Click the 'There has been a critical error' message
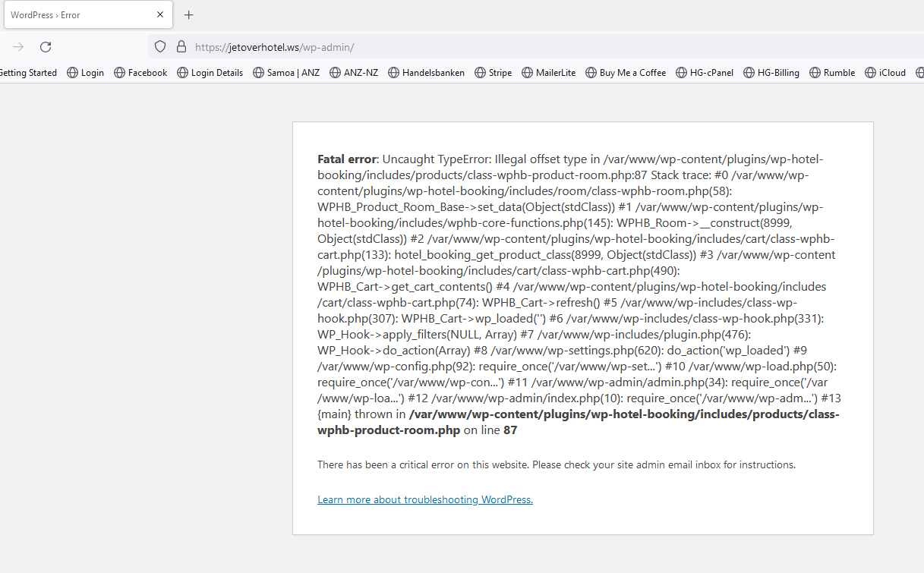924x573 pixels. pyautogui.click(x=557, y=464)
